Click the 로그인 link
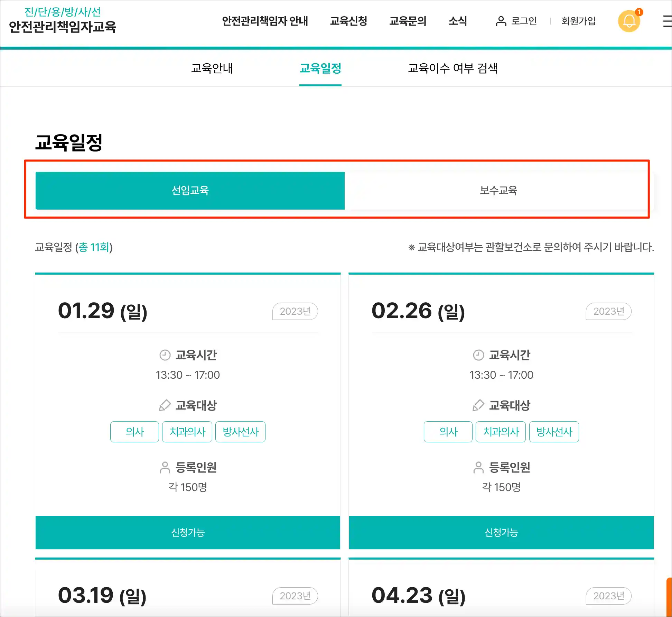 (524, 21)
